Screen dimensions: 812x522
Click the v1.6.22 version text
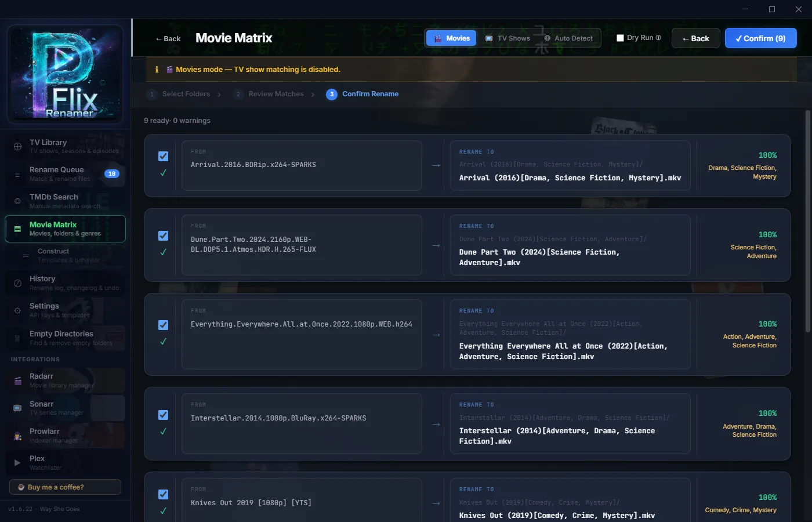[x=20, y=509]
